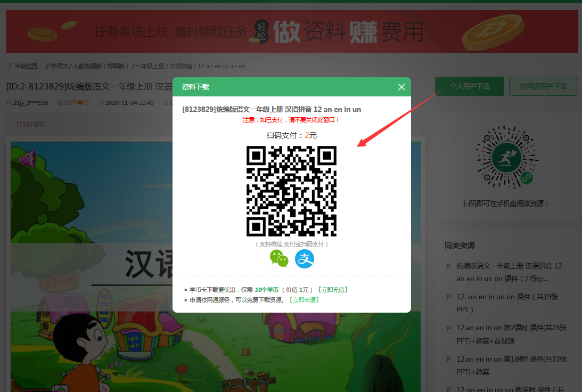Viewport: 582px width, 392px height.
Task: Click the 扫码支付：2元 text
Action: click(x=291, y=135)
